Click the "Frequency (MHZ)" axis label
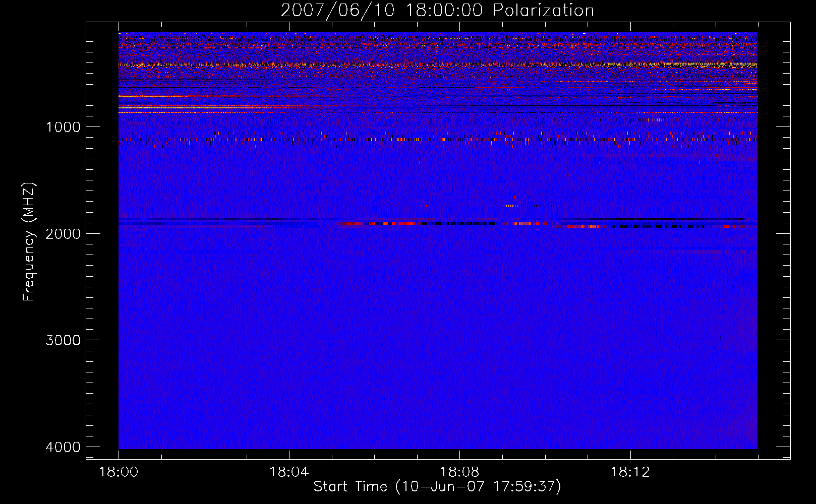Image resolution: width=816 pixels, height=504 pixels. [x=29, y=242]
